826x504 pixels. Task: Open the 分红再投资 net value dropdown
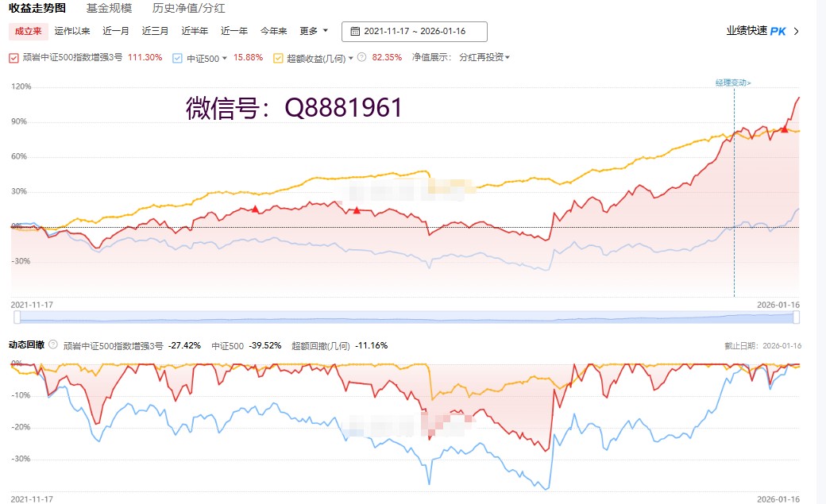coord(484,57)
